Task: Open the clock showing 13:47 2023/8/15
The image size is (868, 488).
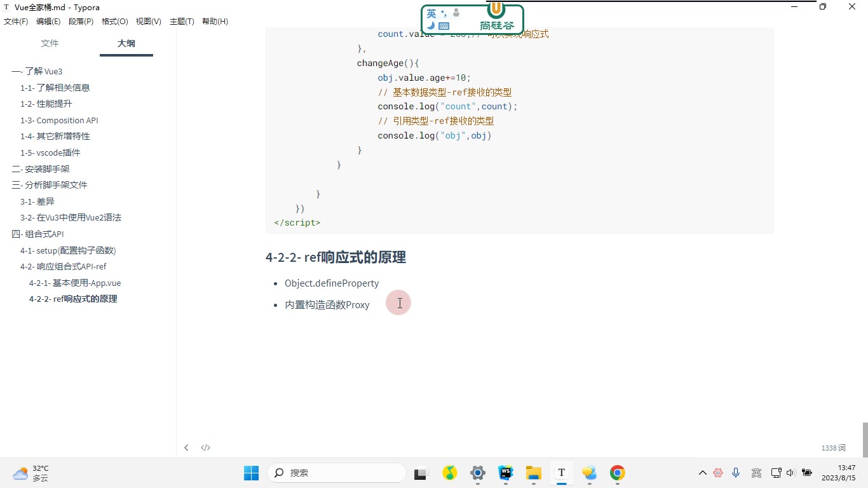Action: [839, 473]
